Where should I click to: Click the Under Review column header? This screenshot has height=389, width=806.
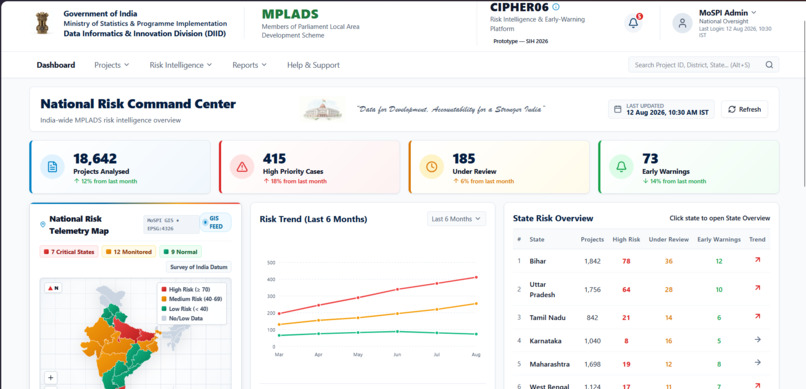point(668,239)
